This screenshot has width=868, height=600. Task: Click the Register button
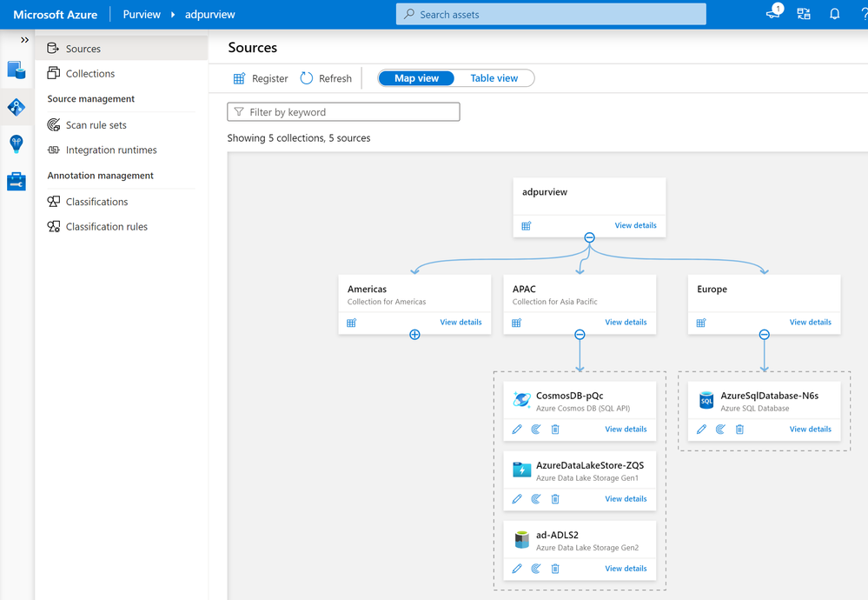(260, 78)
